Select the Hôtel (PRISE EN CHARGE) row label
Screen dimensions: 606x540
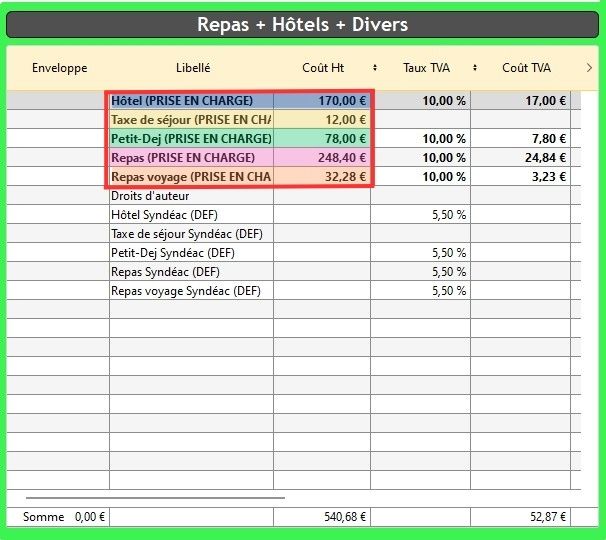(x=190, y=101)
